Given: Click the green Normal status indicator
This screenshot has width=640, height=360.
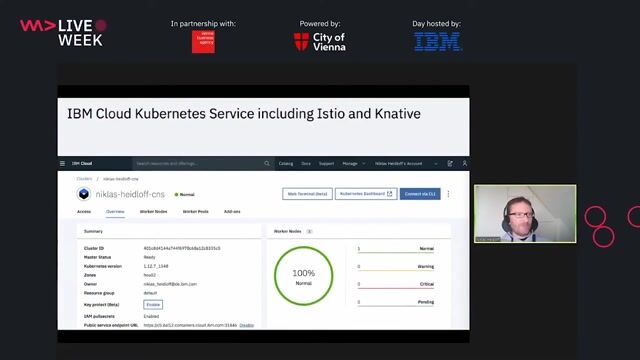Looking at the screenshot, I should pyautogui.click(x=185, y=195).
